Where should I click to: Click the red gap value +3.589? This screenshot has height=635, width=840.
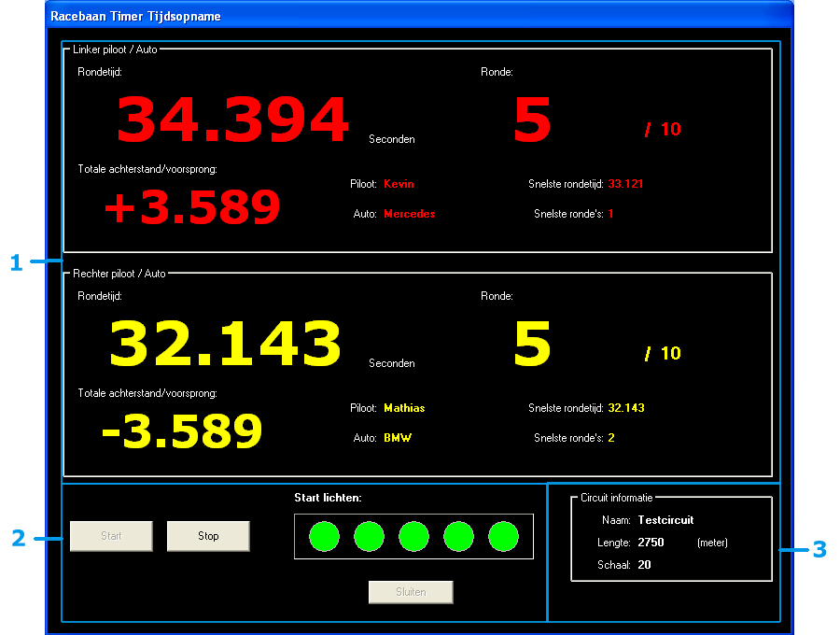[192, 207]
